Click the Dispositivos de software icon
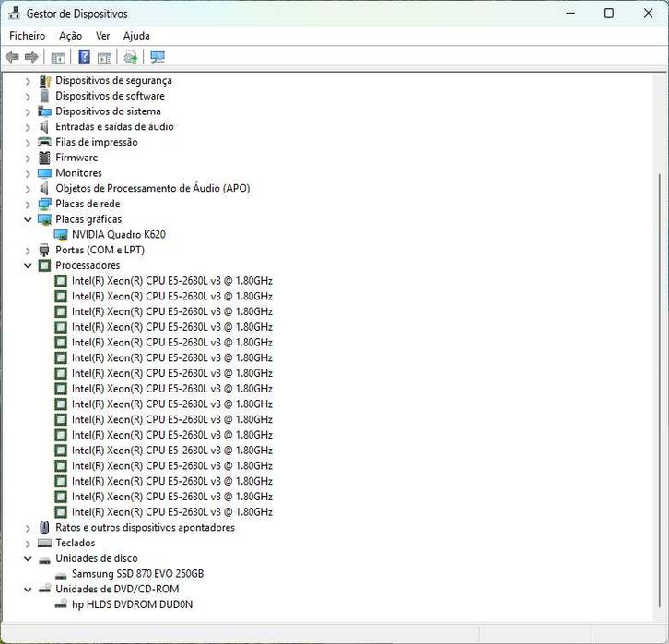The height and width of the screenshot is (644, 669). point(44,96)
